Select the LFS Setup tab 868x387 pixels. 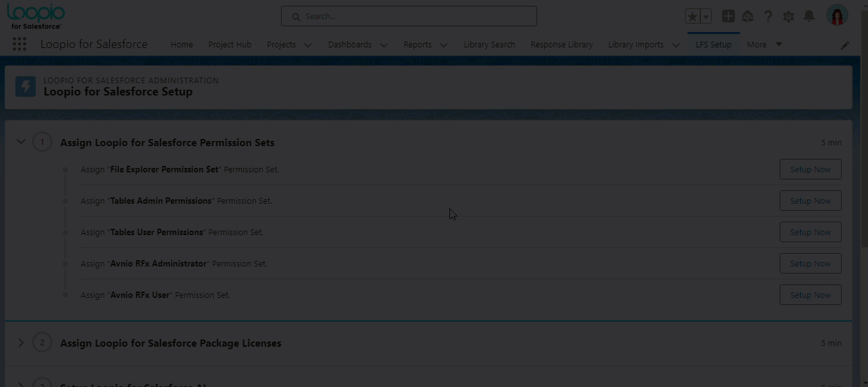(x=713, y=45)
